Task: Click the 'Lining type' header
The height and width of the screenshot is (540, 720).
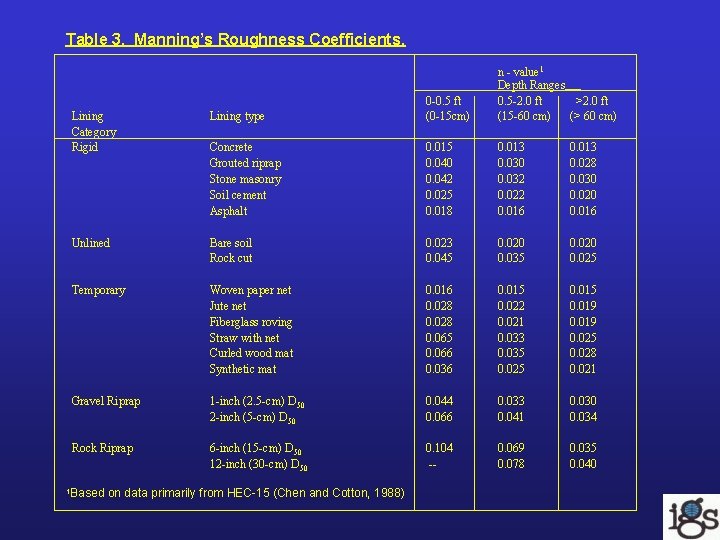Action: tap(236, 116)
